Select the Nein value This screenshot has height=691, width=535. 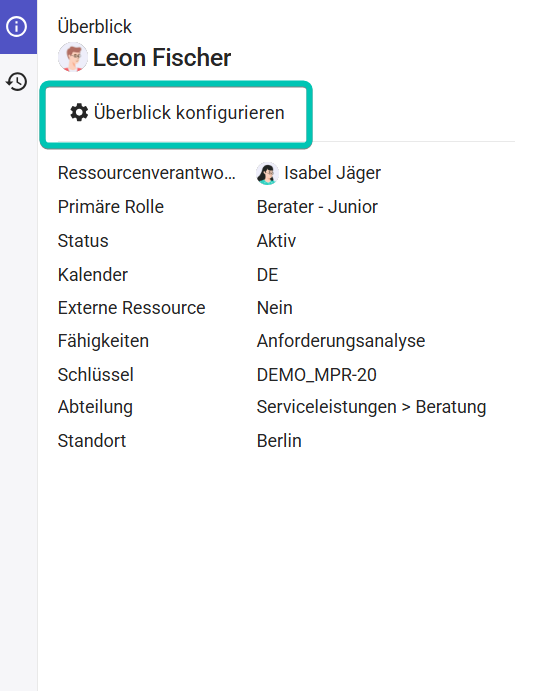tap(275, 308)
